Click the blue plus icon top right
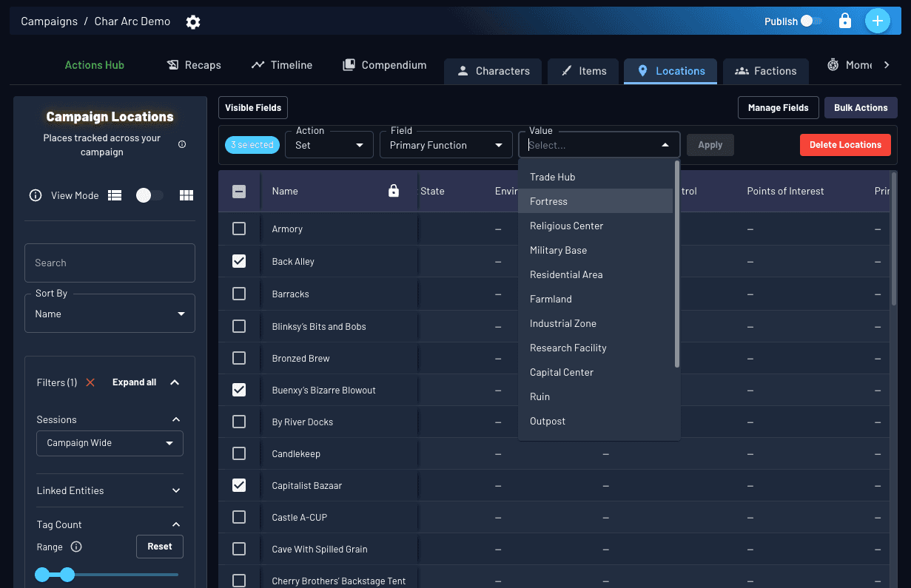Image resolution: width=911 pixels, height=588 pixels. 878,21
